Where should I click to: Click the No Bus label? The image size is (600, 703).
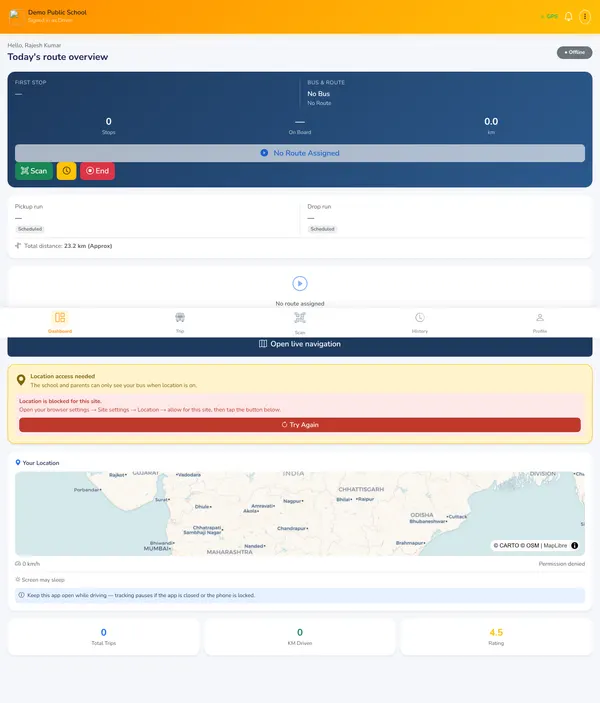pos(318,94)
